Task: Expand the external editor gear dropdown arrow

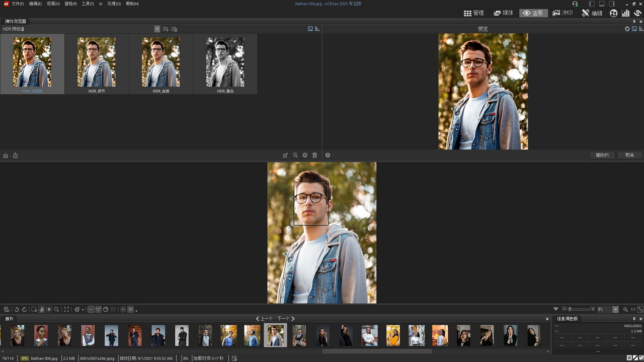Action: [83, 310]
